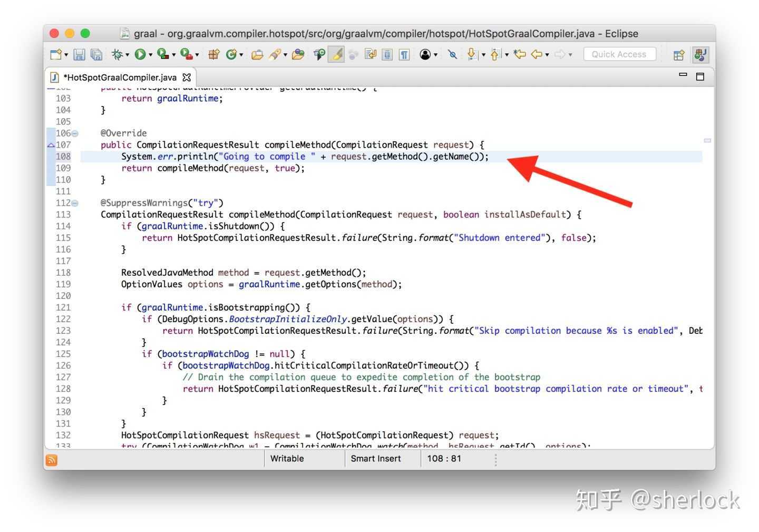Close the HotSpotGraalCompiler.java tab
This screenshot has width=759, height=532.
pos(187,78)
